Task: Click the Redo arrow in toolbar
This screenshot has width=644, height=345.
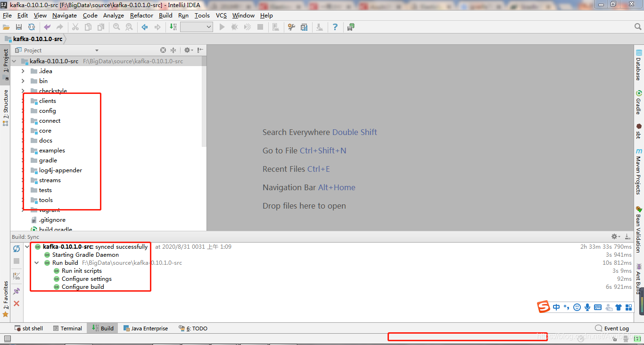Action: (59, 27)
